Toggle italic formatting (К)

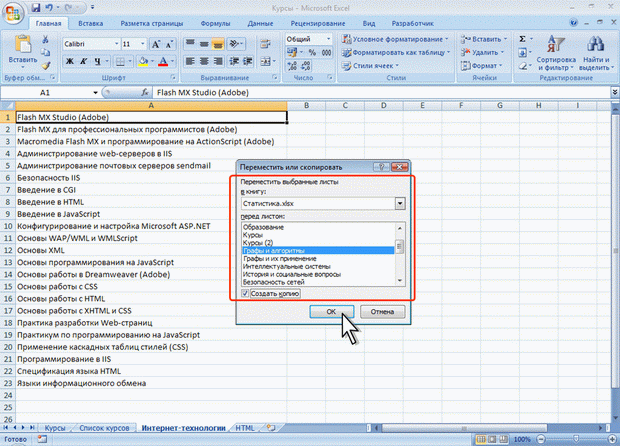pyautogui.click(x=84, y=62)
